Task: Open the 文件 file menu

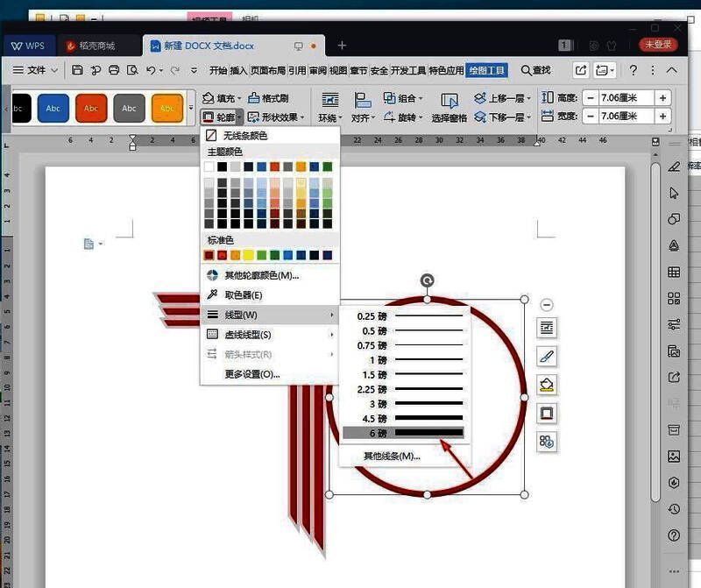Action: coord(36,70)
